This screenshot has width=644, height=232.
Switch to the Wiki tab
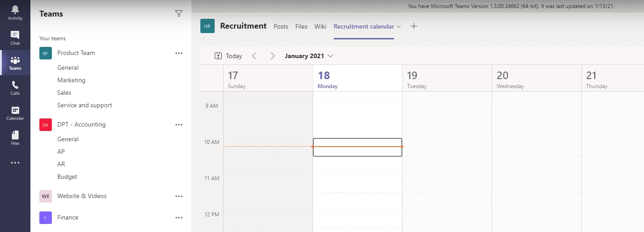pyautogui.click(x=320, y=26)
